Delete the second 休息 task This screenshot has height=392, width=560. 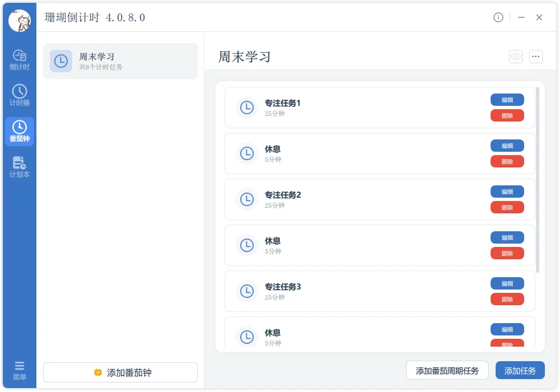(x=507, y=253)
